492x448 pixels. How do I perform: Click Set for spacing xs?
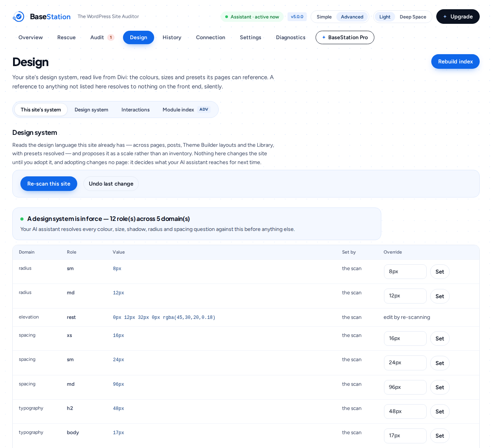coord(440,338)
